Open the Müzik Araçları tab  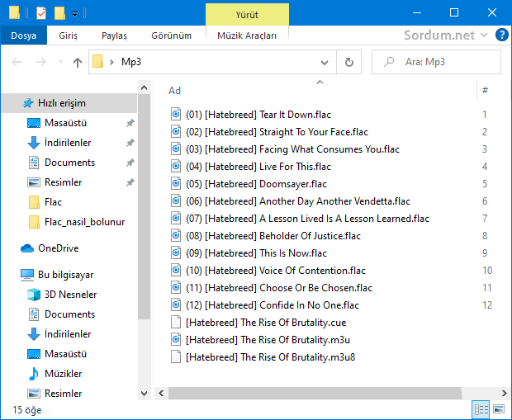click(x=247, y=35)
